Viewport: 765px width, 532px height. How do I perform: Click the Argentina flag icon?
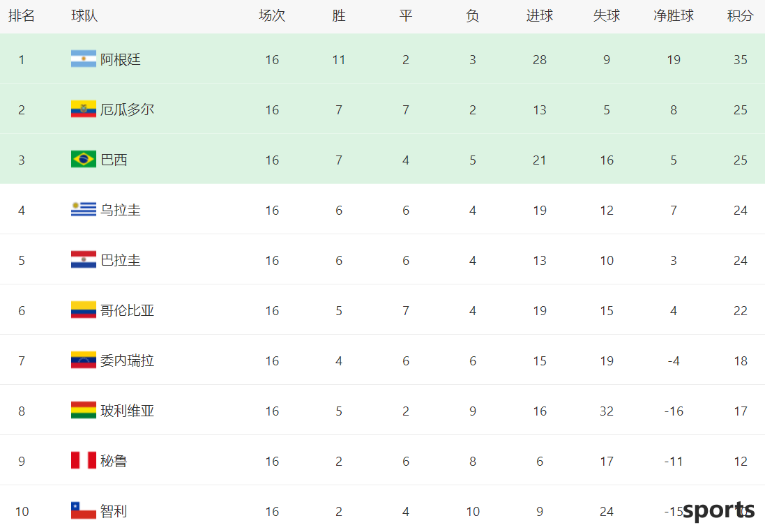(84, 59)
